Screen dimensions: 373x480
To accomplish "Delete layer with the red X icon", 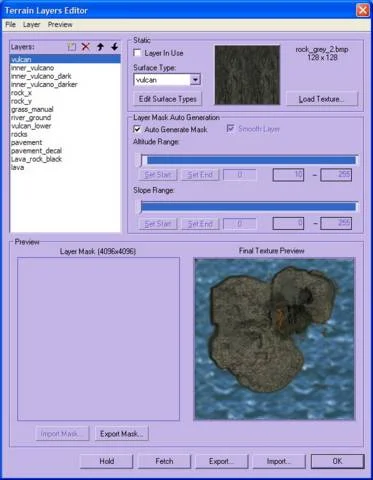I will (86, 47).
